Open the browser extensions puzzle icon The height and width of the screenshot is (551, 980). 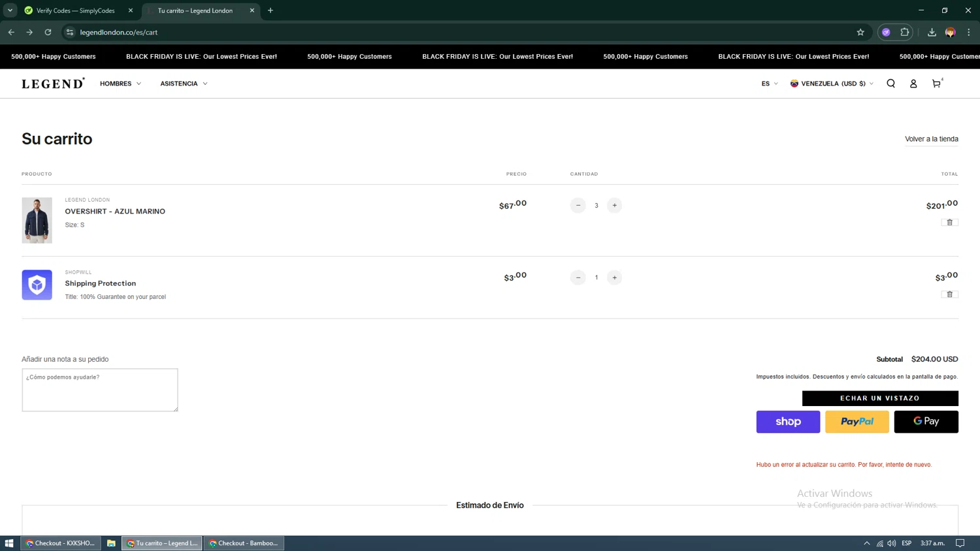[905, 32]
